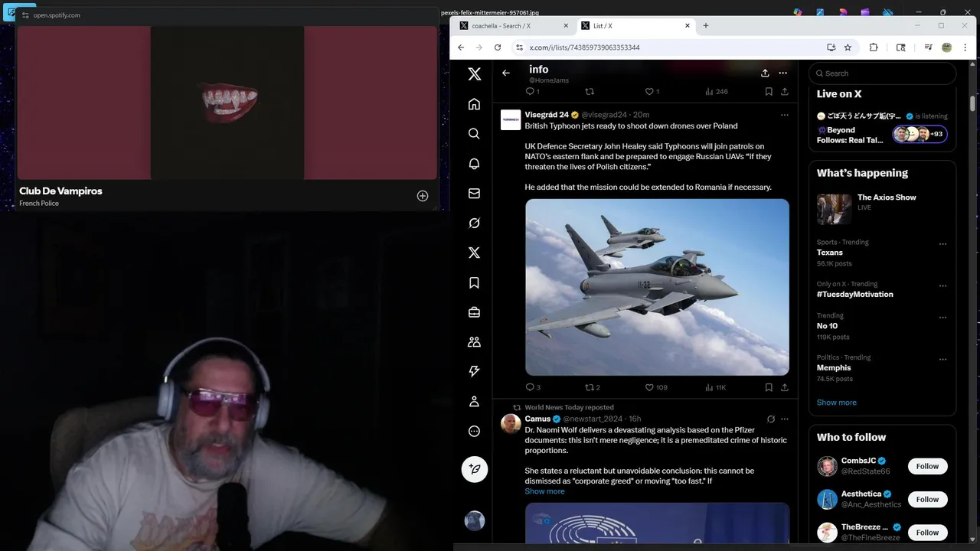Open #TuesdayMotivation trending topic
Screen dimensions: 980x551
click(x=854, y=294)
